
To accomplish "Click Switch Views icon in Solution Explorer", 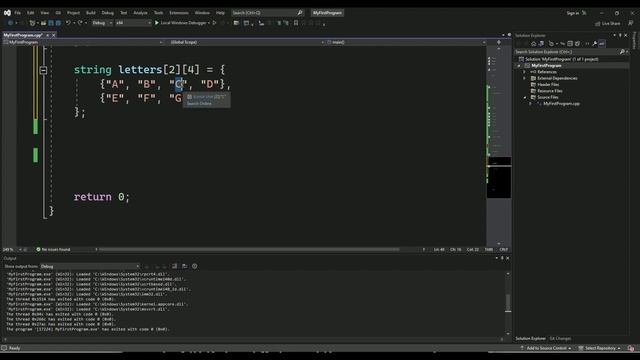I will 541,44.
